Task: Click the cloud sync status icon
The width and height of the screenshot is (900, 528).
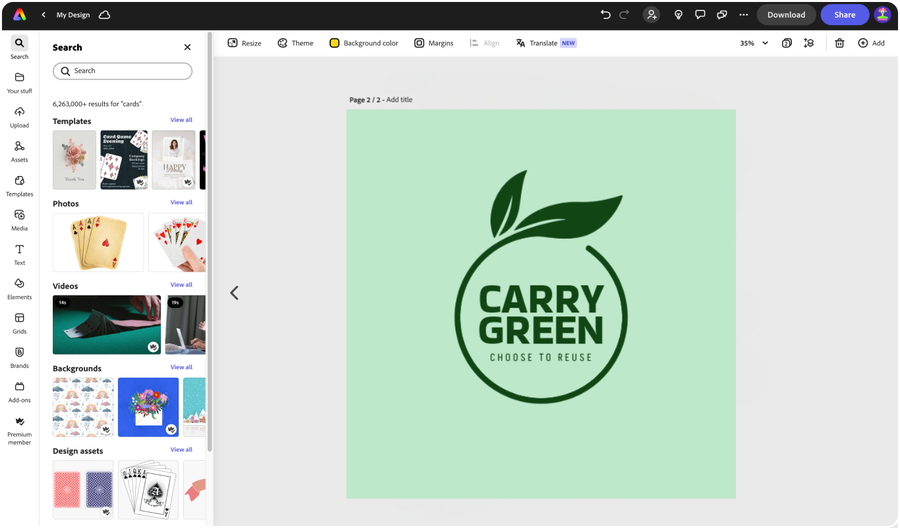Action: point(105,15)
